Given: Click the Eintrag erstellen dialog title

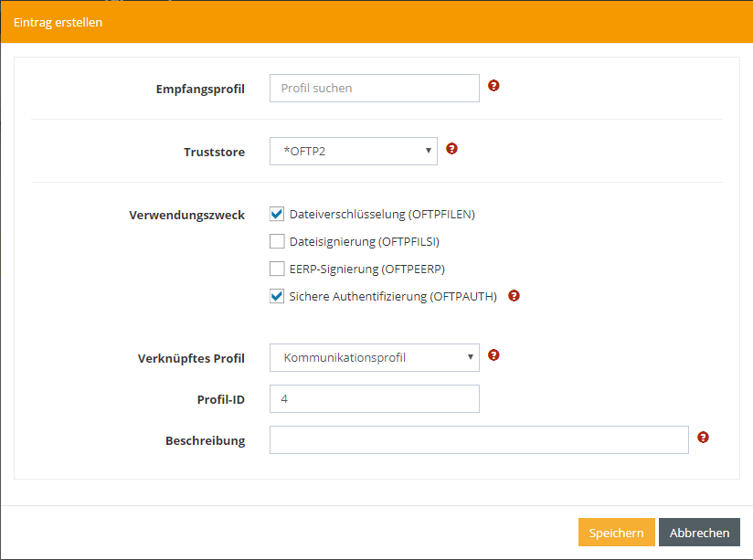Looking at the screenshot, I should click(58, 23).
